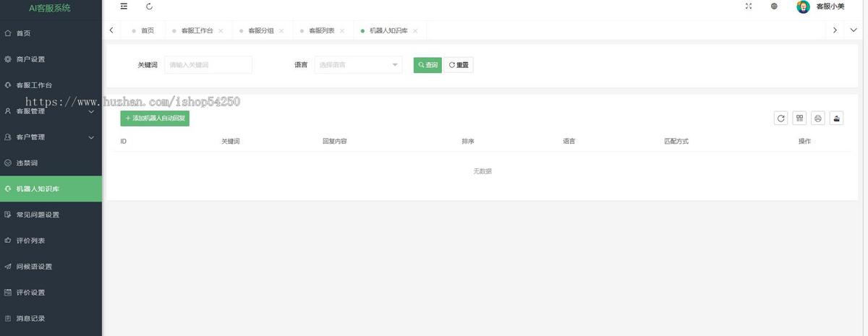
Task: Click 添加机器人自动回复 button
Action: point(155,118)
